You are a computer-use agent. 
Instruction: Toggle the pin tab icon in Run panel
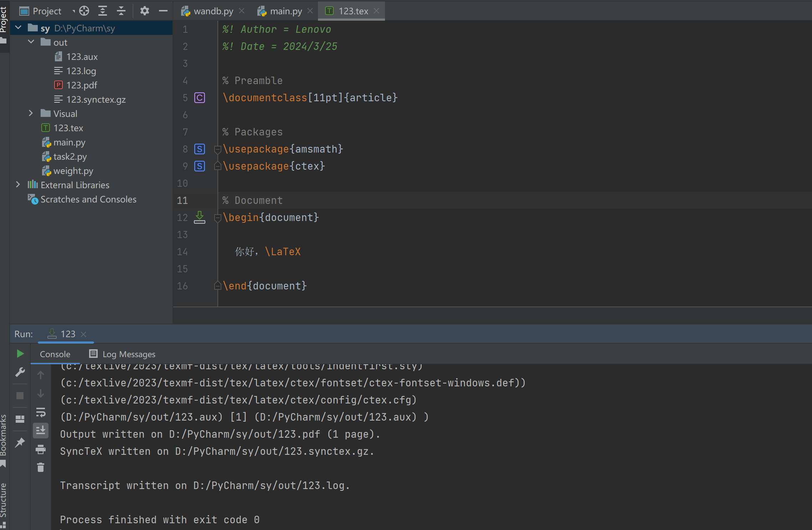(20, 443)
